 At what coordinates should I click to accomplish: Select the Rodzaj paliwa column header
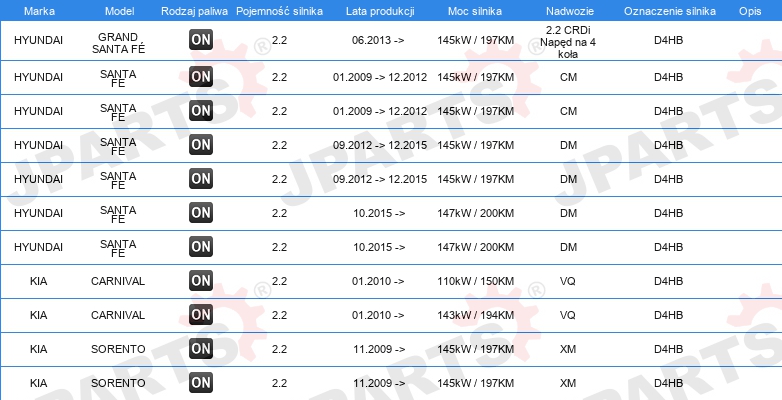pyautogui.click(x=195, y=11)
